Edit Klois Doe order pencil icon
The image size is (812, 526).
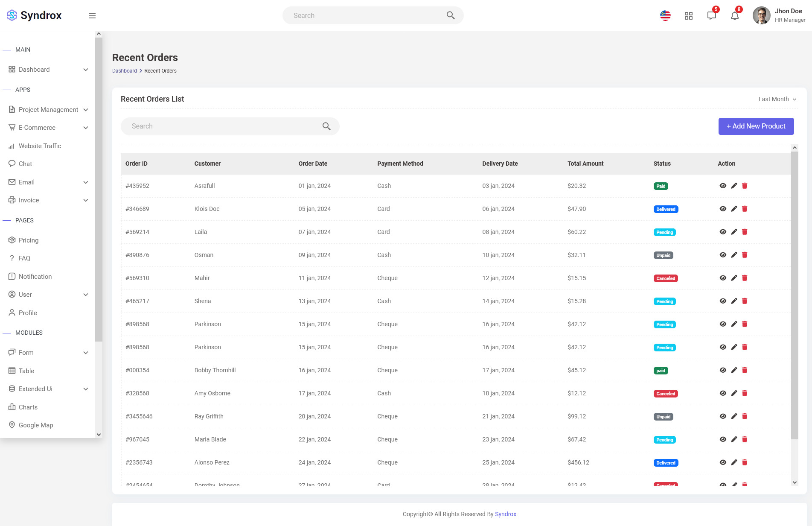tap(734, 209)
